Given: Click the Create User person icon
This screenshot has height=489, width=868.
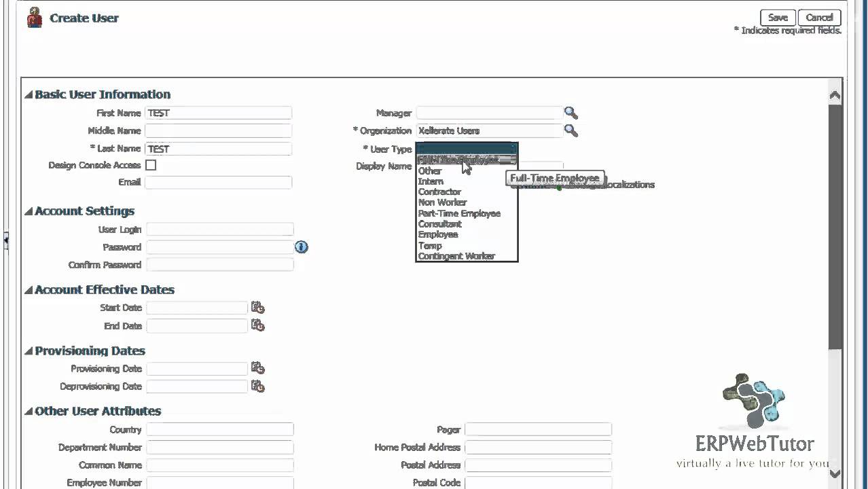Looking at the screenshot, I should 35,18.
